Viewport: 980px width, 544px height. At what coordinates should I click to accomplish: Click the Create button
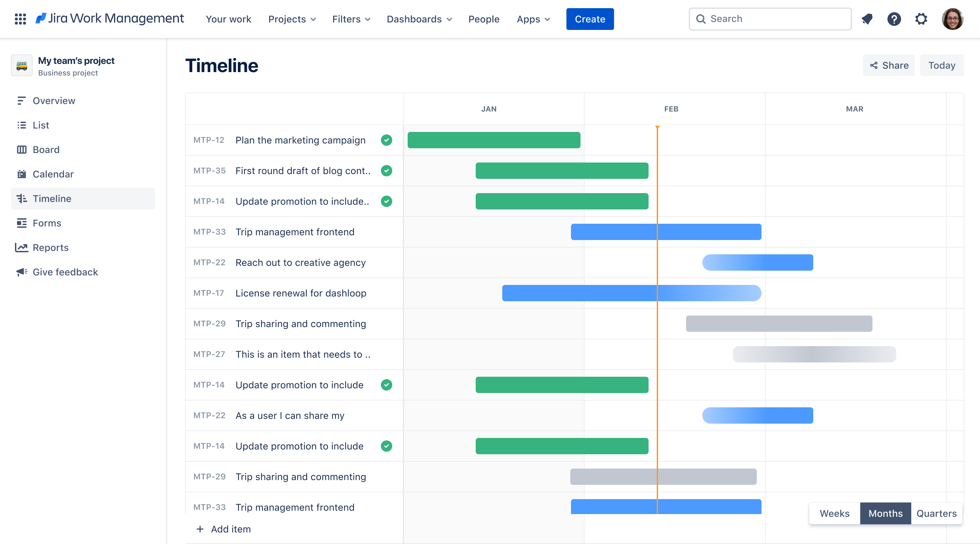[x=590, y=19]
